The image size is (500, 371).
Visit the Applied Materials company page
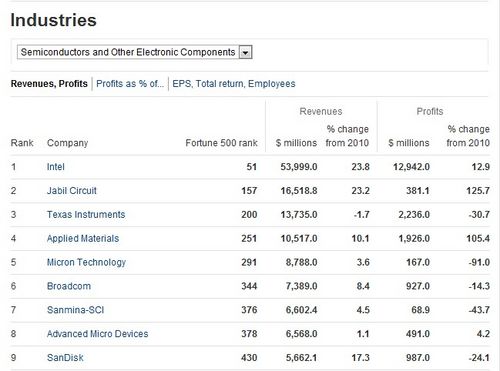[83, 238]
